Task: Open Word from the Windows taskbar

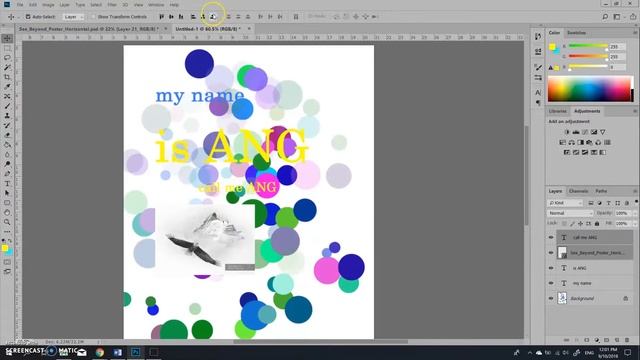Action: tap(118, 352)
